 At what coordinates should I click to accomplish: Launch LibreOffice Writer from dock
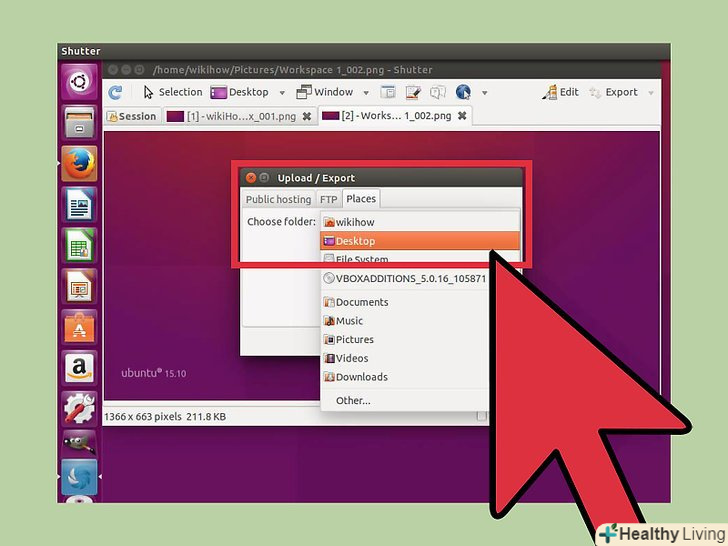(79, 204)
